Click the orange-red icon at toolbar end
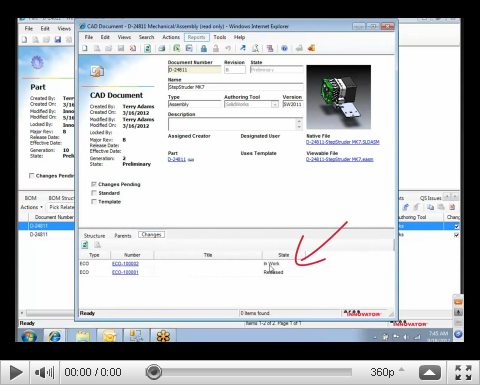Screen dimensions: 480x385 click(x=312, y=48)
